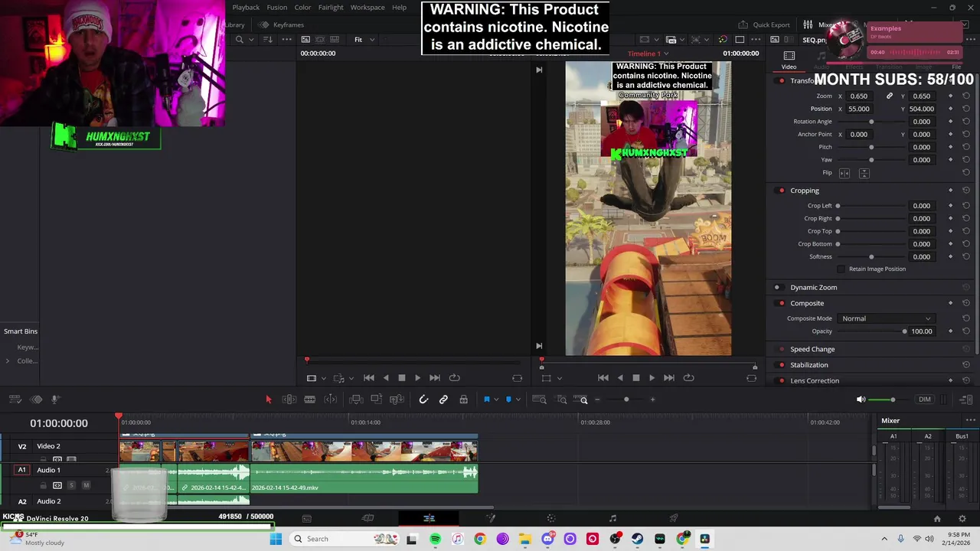Click the Replace Clip icon
The image size is (980, 551).
[397, 399]
